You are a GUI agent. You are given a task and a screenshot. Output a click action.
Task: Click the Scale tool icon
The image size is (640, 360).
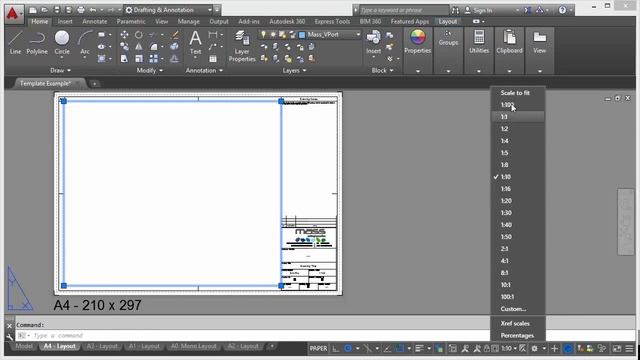point(139,59)
